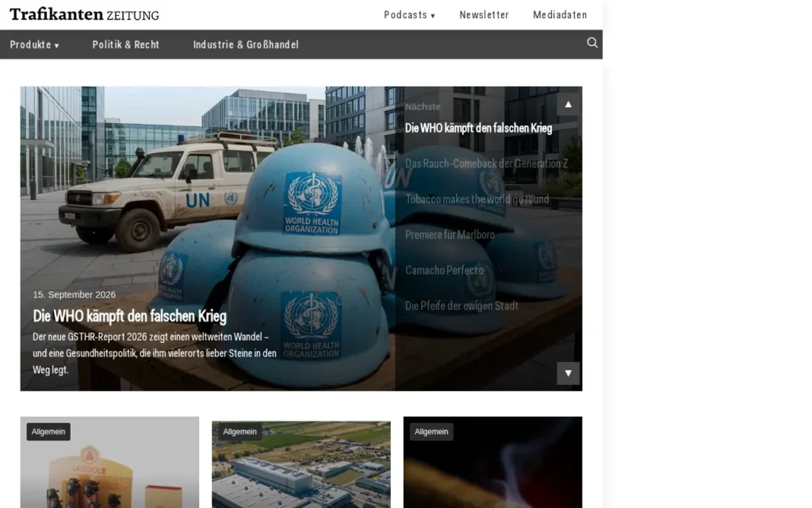Expand the Produkte dropdown menu
The height and width of the screenshot is (508, 812).
(34, 44)
